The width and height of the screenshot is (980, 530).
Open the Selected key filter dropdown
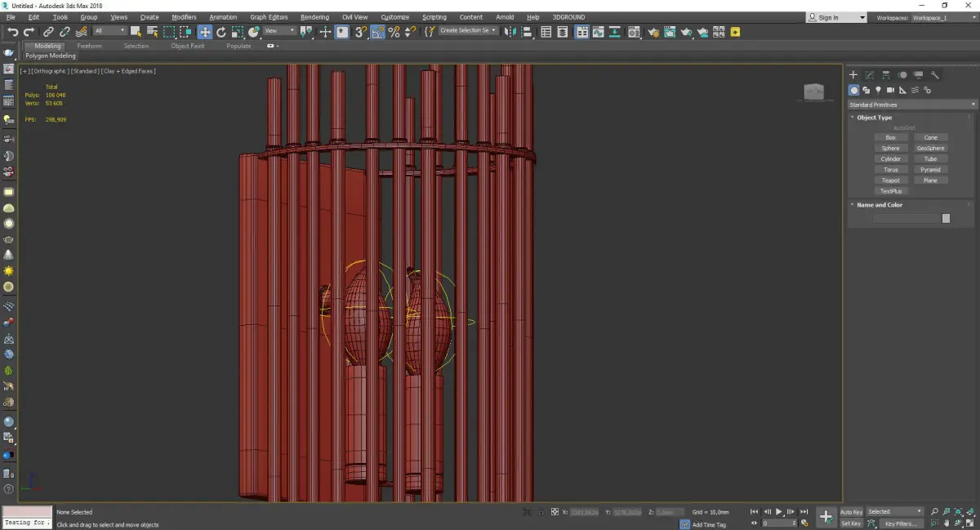click(894, 512)
